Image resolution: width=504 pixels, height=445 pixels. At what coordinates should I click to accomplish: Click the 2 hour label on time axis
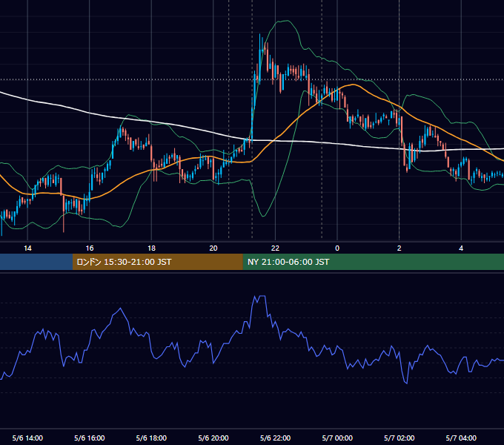tap(399, 248)
